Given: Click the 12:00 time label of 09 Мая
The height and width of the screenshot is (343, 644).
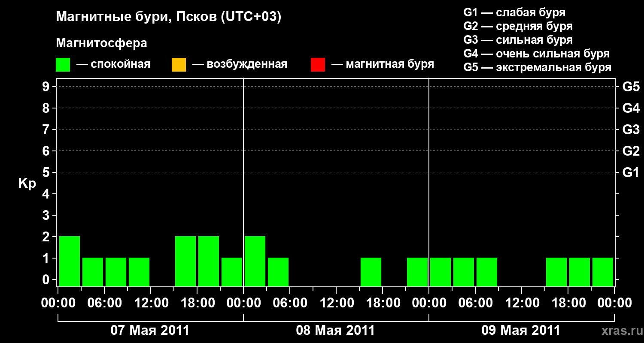Looking at the screenshot, I should coord(522,303).
